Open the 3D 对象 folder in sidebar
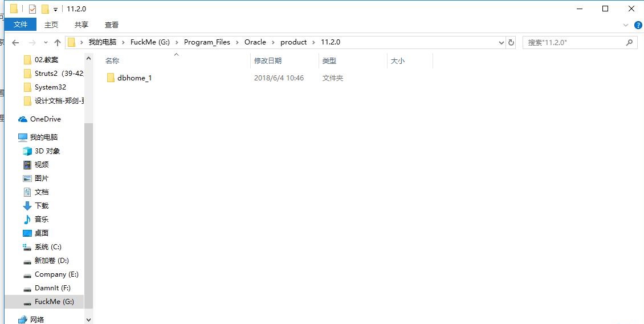The width and height of the screenshot is (644, 324). coord(47,151)
